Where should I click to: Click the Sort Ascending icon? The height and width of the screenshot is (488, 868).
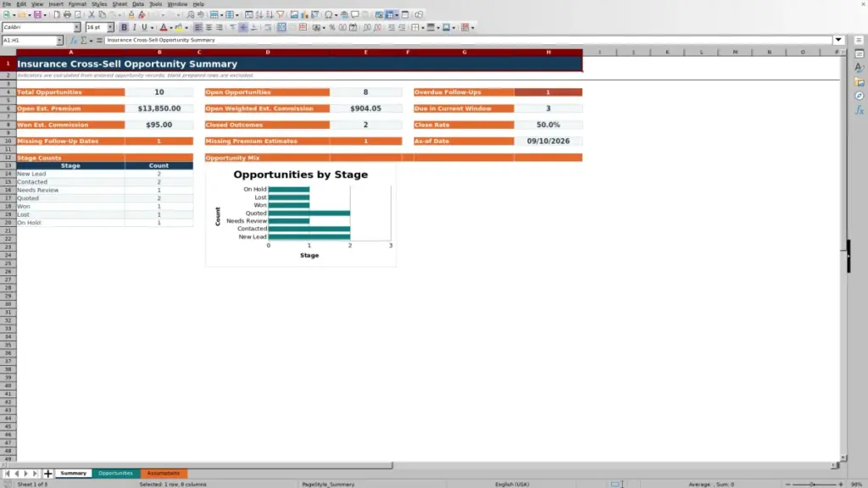[x=259, y=14]
